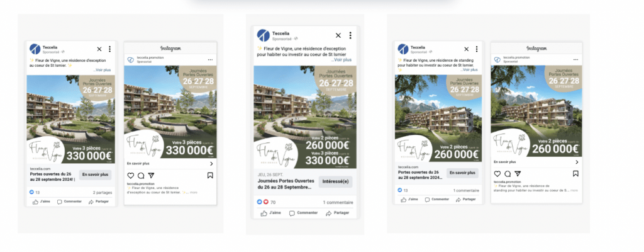The image size is (644, 252).
Task: Save the rightmost Instagram post bookmark
Action: (x=575, y=174)
